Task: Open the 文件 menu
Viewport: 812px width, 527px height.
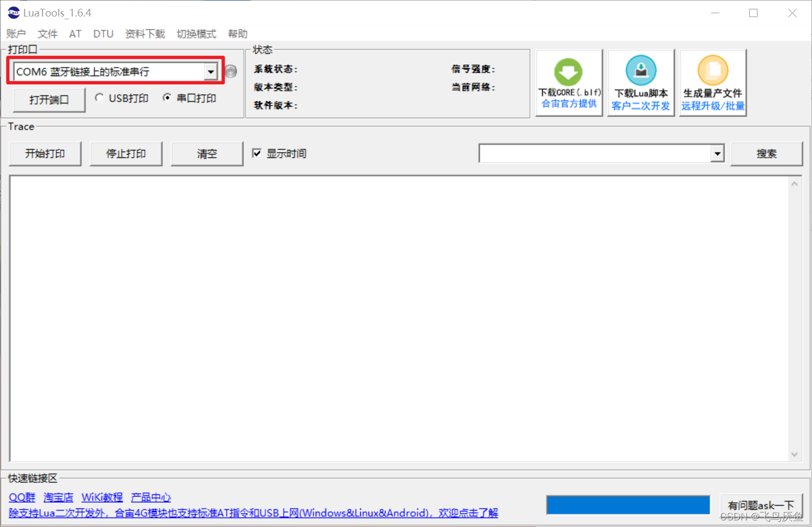Action: coord(47,34)
